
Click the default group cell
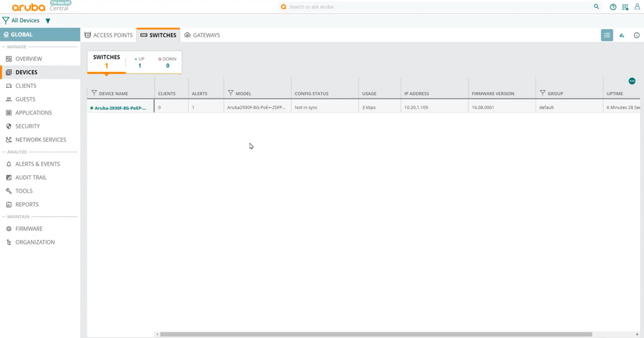coord(569,107)
